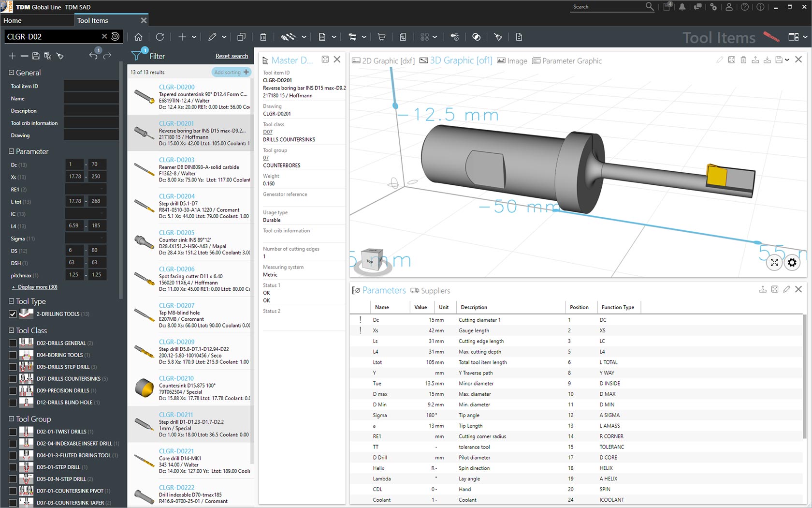The height and width of the screenshot is (508, 812).
Task: Click the shopping cart icon
Action: click(381, 37)
